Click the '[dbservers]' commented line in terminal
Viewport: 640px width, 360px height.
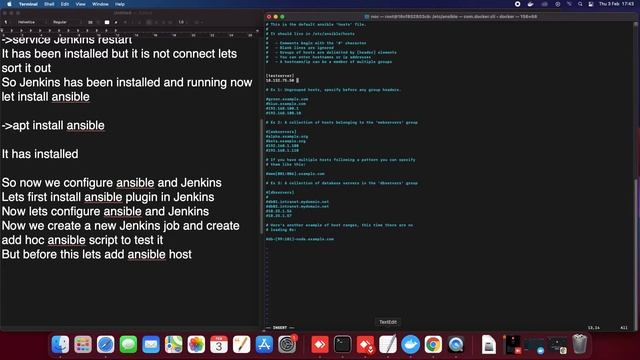click(280, 192)
